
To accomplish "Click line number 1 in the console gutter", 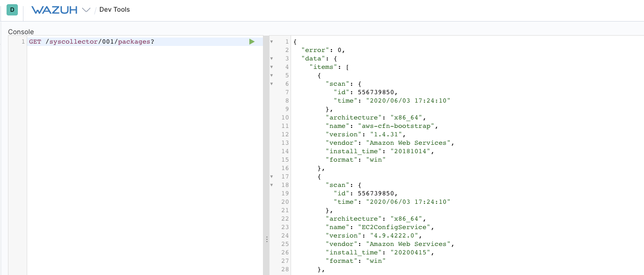I will pos(22,41).
